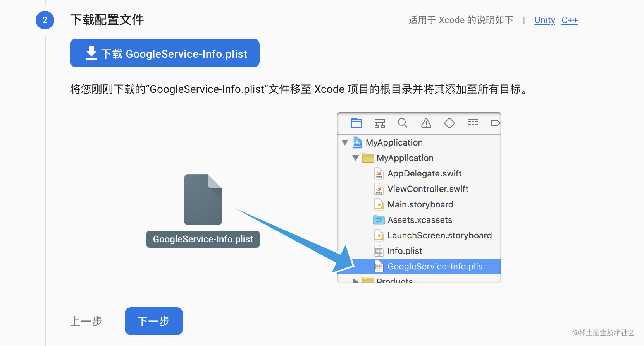Viewport: 644px width, 346px height.
Task: Click the Xcode breakpoint navigator icon
Action: tap(496, 123)
